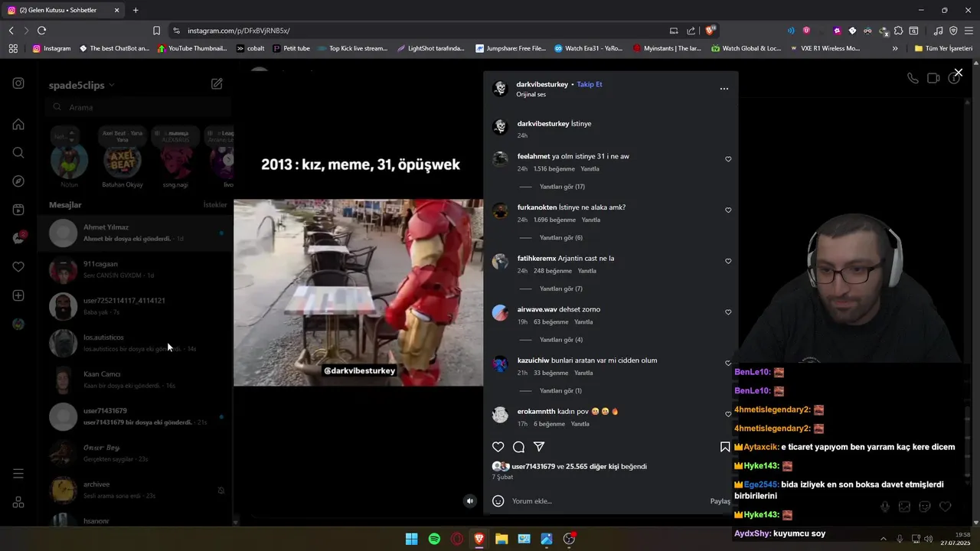Open File Explorer from the taskbar

tap(501, 539)
